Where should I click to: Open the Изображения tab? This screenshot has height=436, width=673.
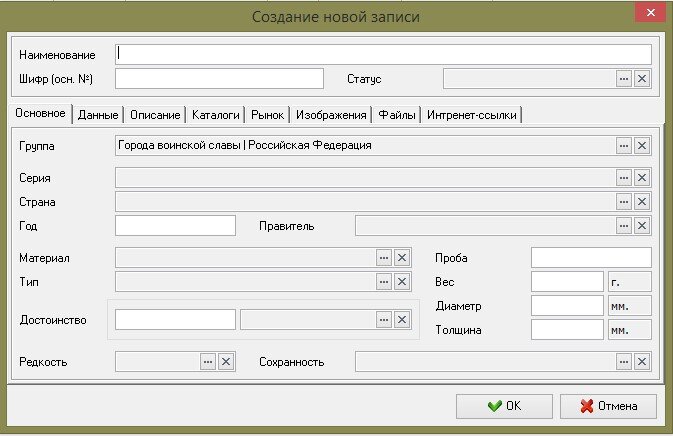[331, 115]
